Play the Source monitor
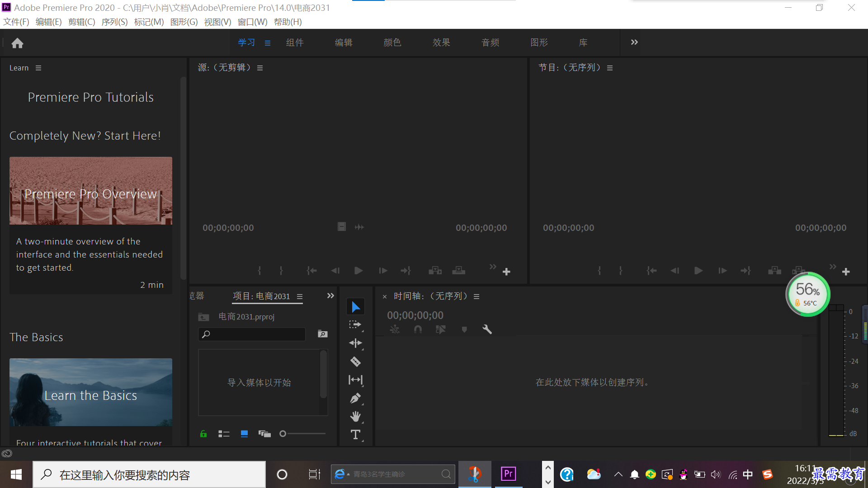 tap(359, 271)
